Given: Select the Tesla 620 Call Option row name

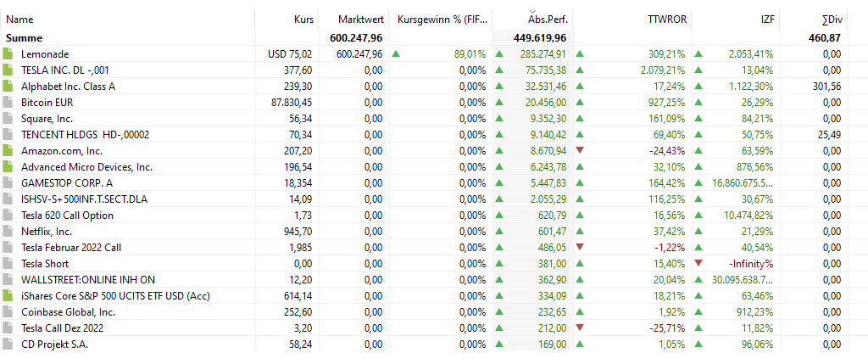Looking at the screenshot, I should click(x=68, y=216).
